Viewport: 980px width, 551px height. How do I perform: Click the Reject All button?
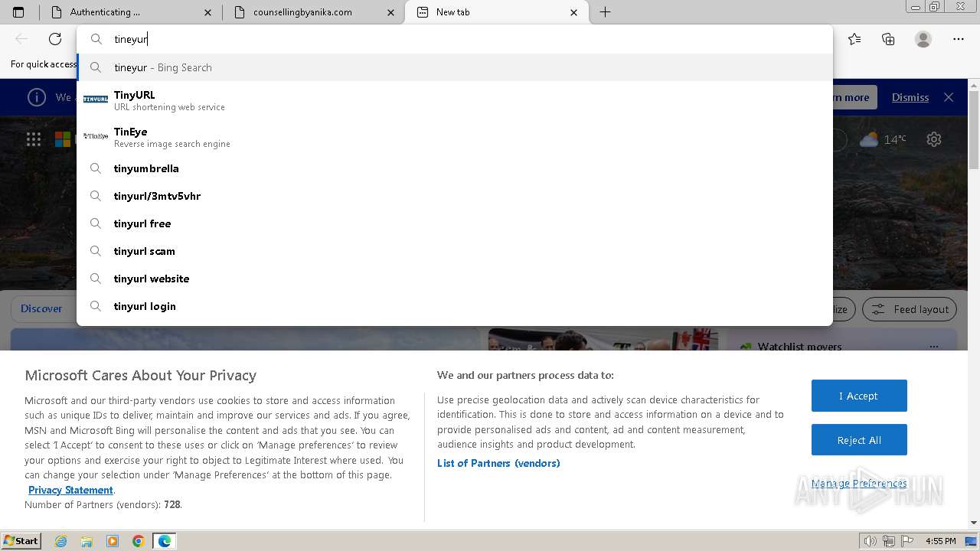(x=859, y=440)
